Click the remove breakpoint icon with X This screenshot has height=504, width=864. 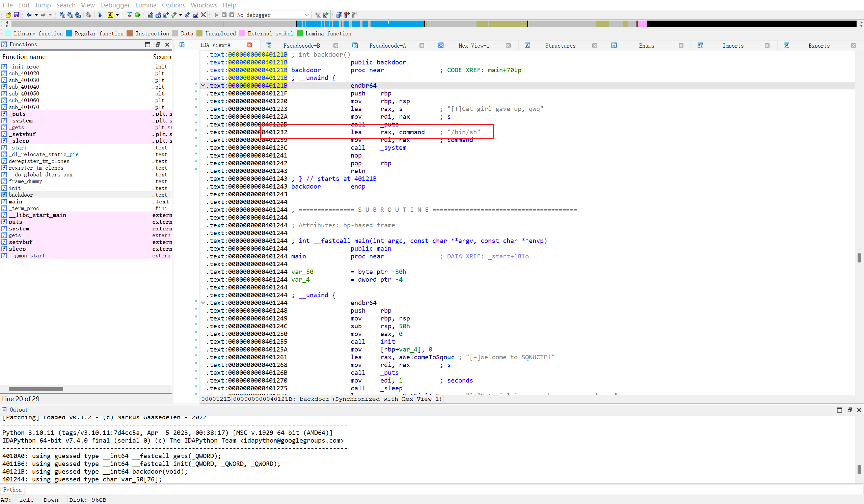(354, 15)
